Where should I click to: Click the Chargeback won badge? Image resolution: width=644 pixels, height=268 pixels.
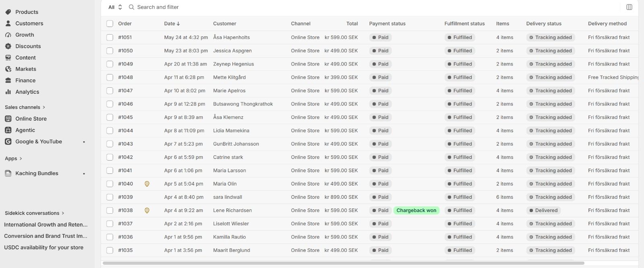[x=416, y=210]
